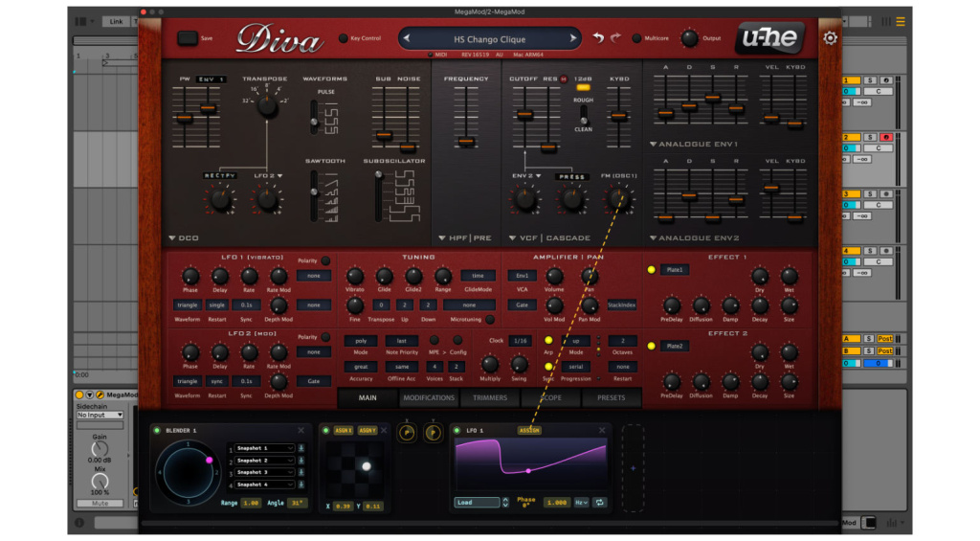Viewport: 980px width, 541px height.
Task: Close the LFO 1 modulator panel
Action: pyautogui.click(x=602, y=430)
